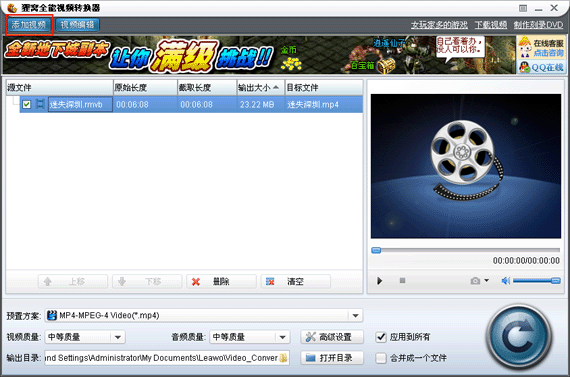Stop the preview playback

click(402, 281)
